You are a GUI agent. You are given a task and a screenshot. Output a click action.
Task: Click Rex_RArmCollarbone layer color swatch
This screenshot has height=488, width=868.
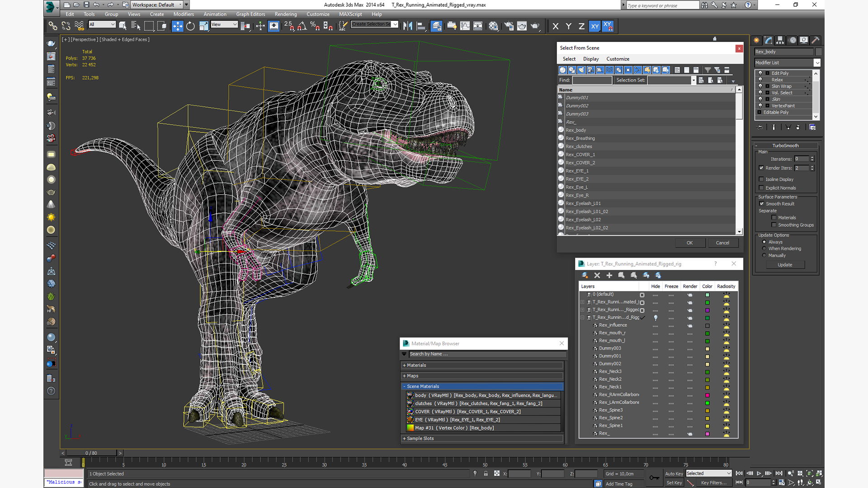tap(708, 395)
